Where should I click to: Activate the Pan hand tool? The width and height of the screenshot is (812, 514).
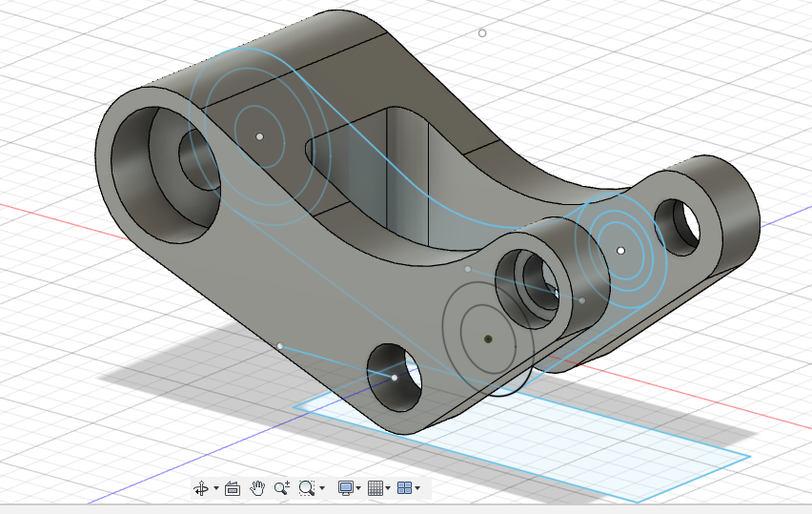pos(257,488)
